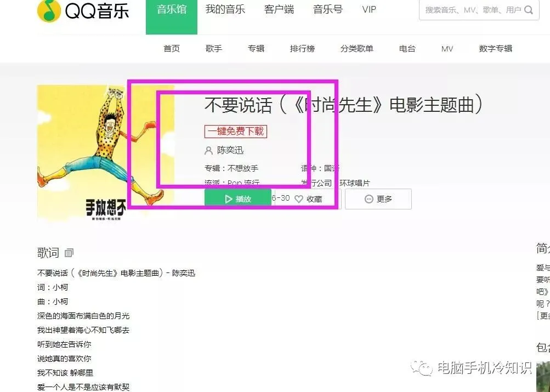Open 分类歌单 in the sub navigation
This screenshot has height=392, width=550.
click(356, 49)
